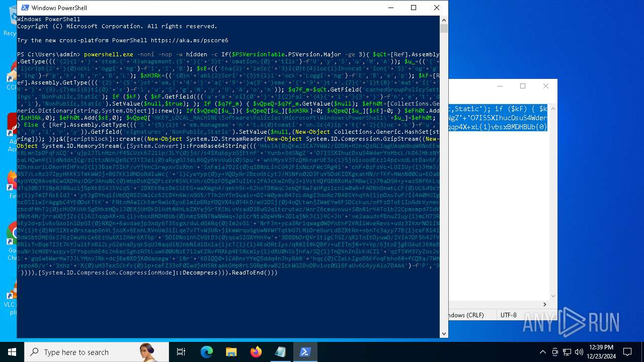Open Task View from the taskbar
The width and height of the screenshot is (644, 362).
(181, 352)
